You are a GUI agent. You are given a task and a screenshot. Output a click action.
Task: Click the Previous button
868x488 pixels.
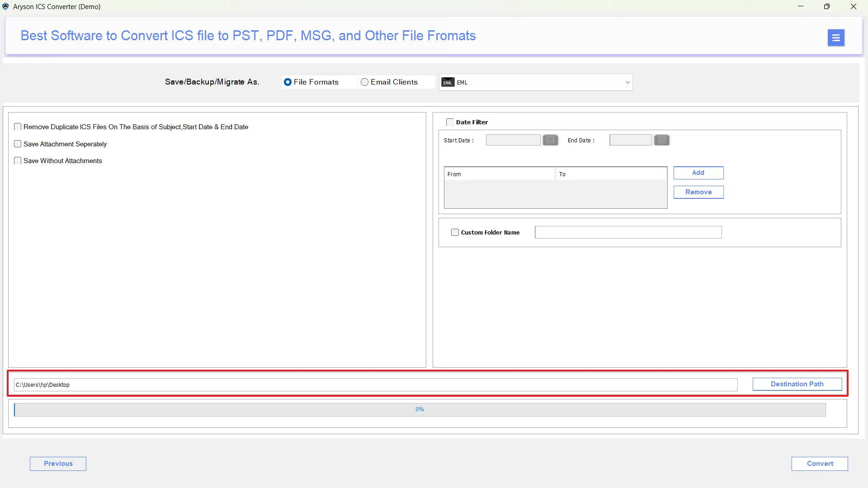point(58,464)
